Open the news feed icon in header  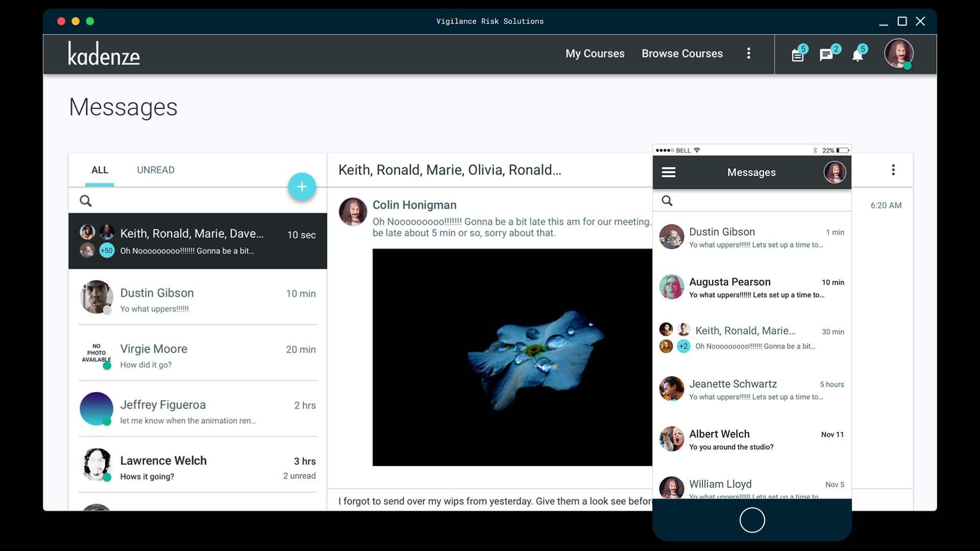tap(797, 55)
